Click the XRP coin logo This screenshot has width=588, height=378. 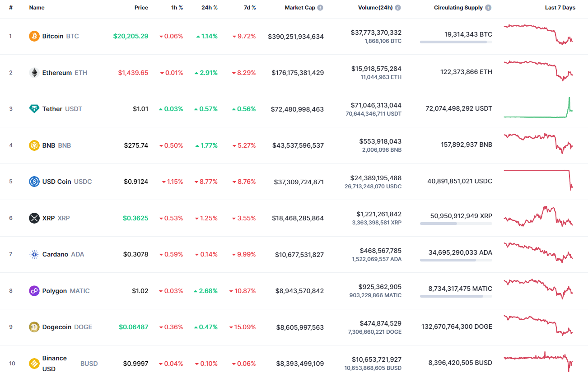pos(33,218)
